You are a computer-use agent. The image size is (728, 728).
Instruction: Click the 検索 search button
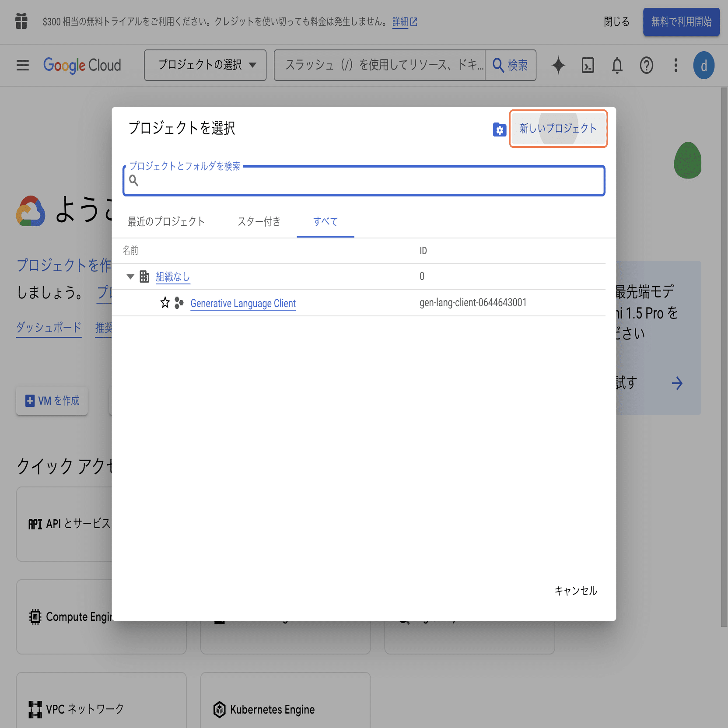tap(511, 65)
